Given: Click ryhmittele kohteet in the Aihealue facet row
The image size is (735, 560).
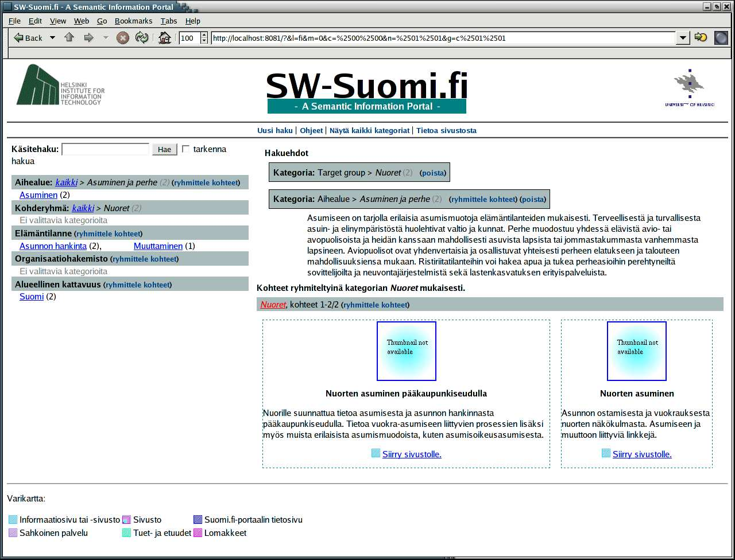Looking at the screenshot, I should pyautogui.click(x=206, y=182).
